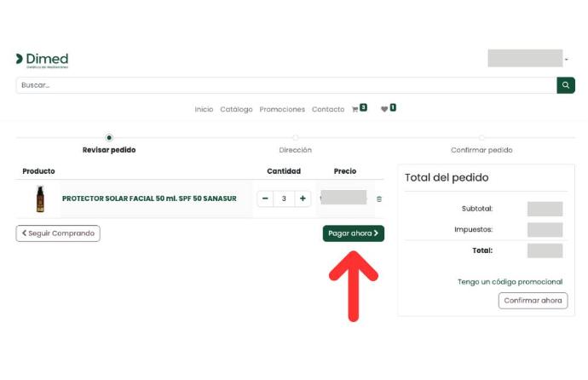Click the Confirmar ahora button
Image resolution: width=588 pixels, height=380 pixels.
[x=533, y=301]
